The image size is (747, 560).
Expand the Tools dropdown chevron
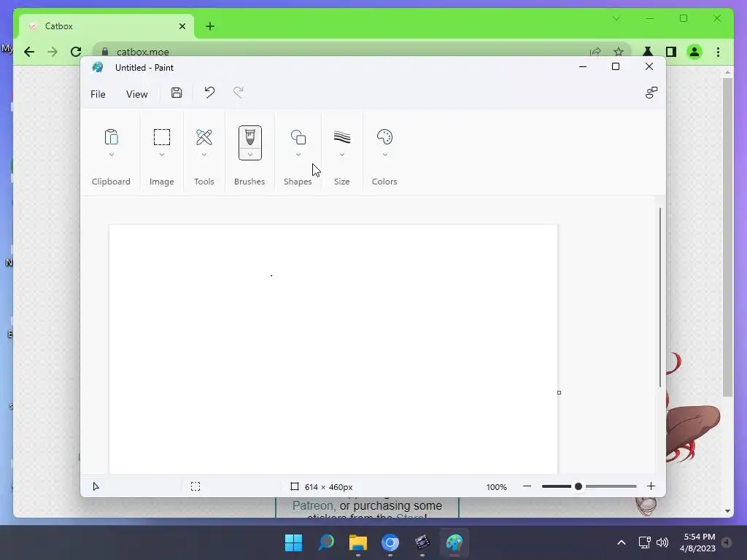point(204,155)
